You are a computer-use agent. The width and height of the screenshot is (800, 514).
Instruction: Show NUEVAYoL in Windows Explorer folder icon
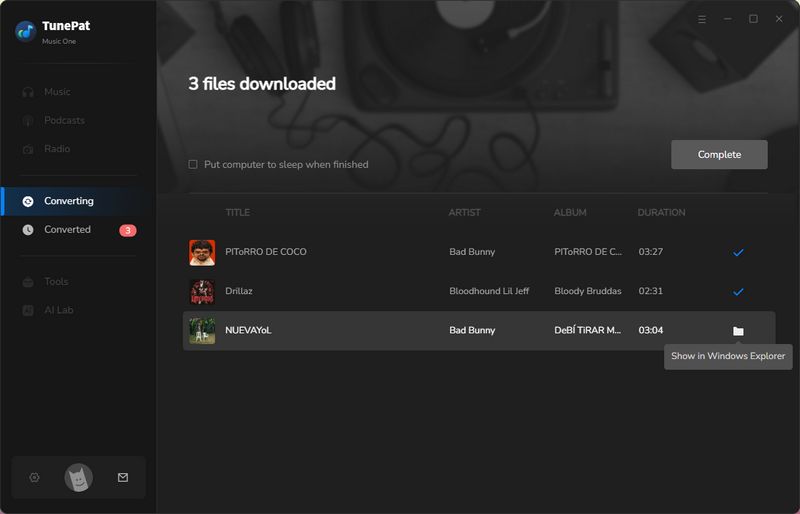pyautogui.click(x=738, y=331)
